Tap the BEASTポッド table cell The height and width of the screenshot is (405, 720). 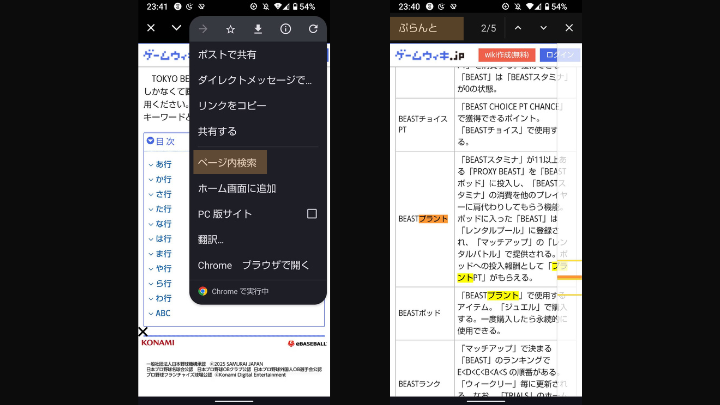[x=425, y=313]
